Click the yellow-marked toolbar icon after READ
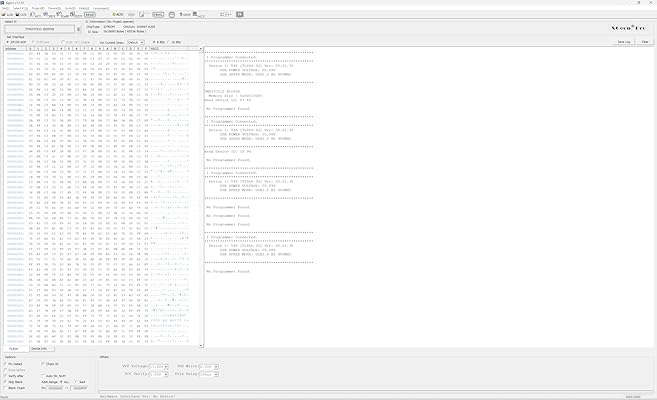 point(118,15)
